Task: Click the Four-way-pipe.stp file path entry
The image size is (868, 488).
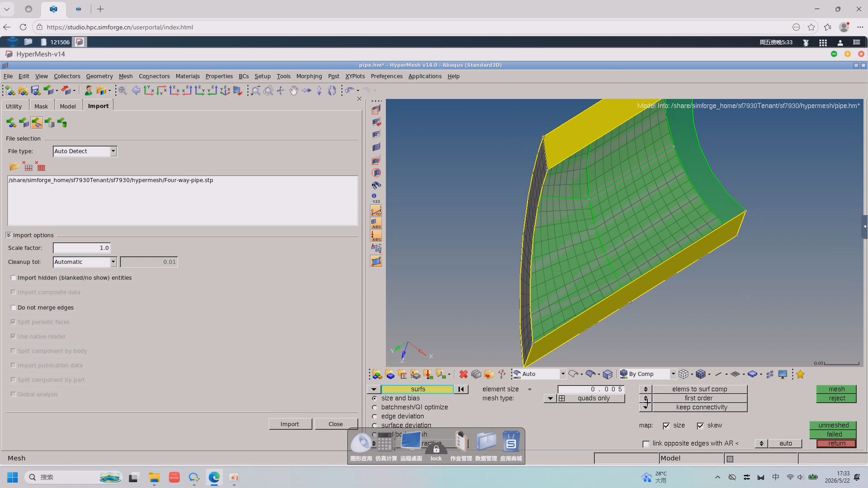Action: click(111, 180)
